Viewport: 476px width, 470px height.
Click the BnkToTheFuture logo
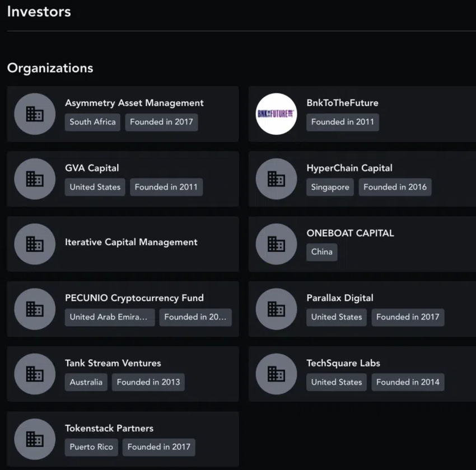(x=276, y=114)
